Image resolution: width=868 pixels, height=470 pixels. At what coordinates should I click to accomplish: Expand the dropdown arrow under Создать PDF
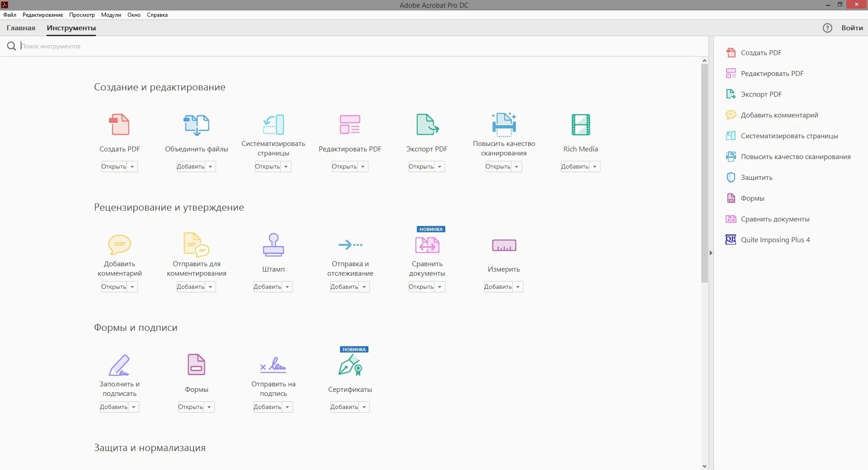[x=132, y=167]
